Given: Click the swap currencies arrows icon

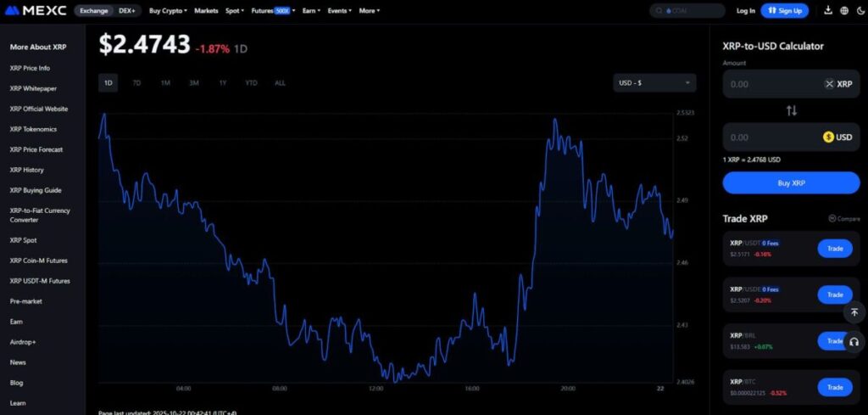Looking at the screenshot, I should click(x=791, y=110).
